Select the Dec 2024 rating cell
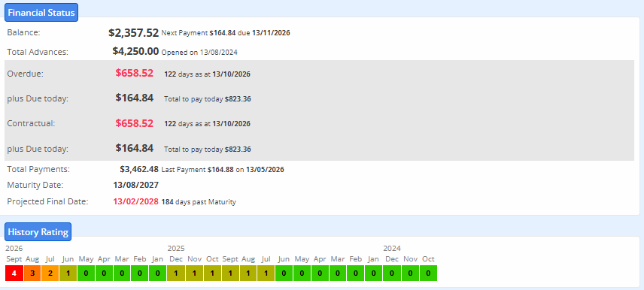This screenshot has height=290, width=644. click(x=392, y=273)
